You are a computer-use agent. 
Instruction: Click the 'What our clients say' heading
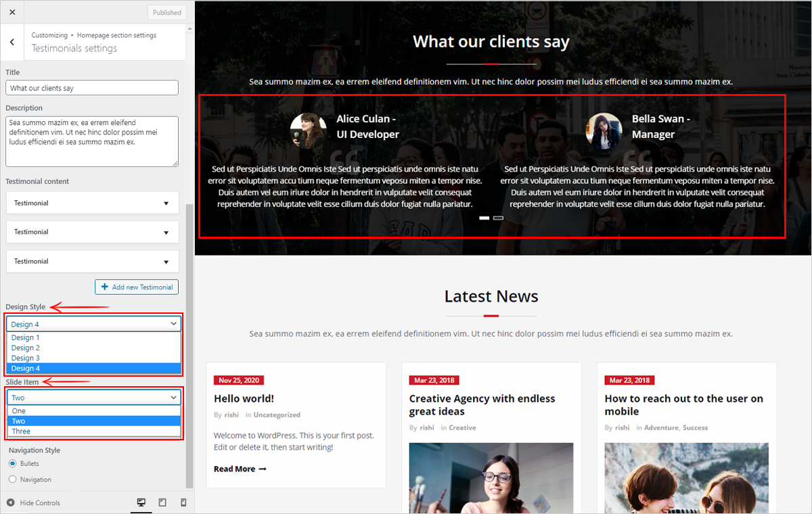point(491,42)
